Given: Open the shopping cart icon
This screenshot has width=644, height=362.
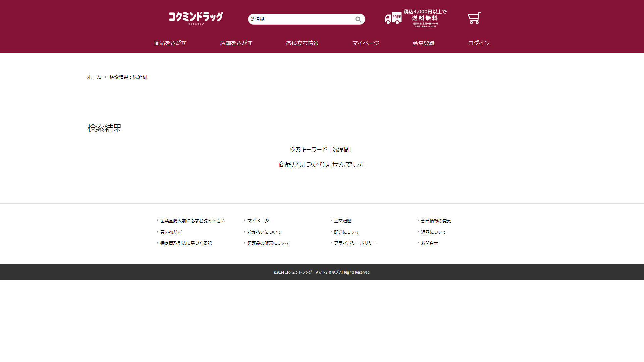Looking at the screenshot, I should pyautogui.click(x=474, y=18).
